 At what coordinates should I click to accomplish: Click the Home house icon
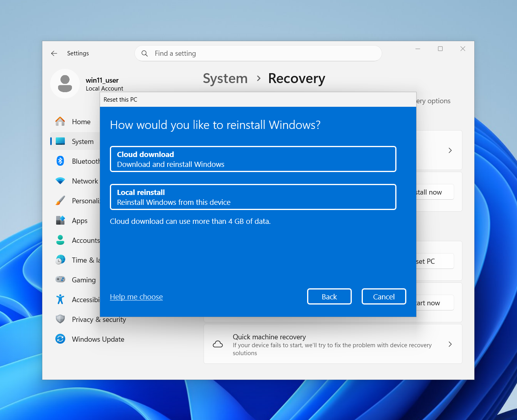[60, 121]
